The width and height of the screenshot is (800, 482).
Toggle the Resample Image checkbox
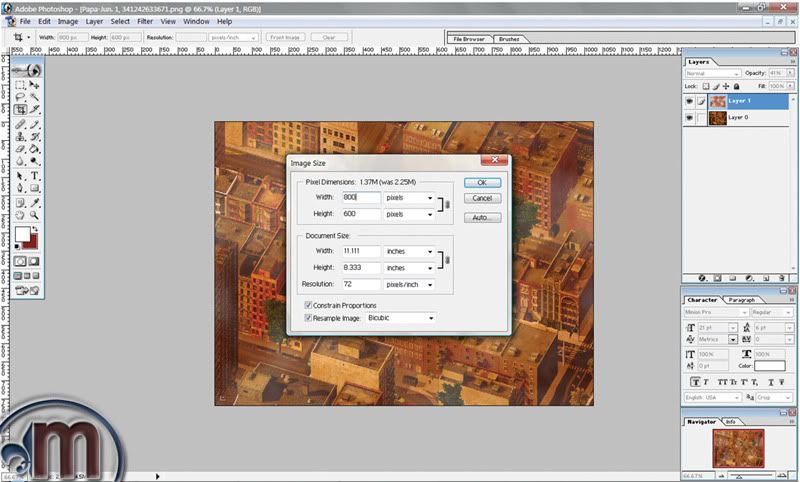[309, 317]
